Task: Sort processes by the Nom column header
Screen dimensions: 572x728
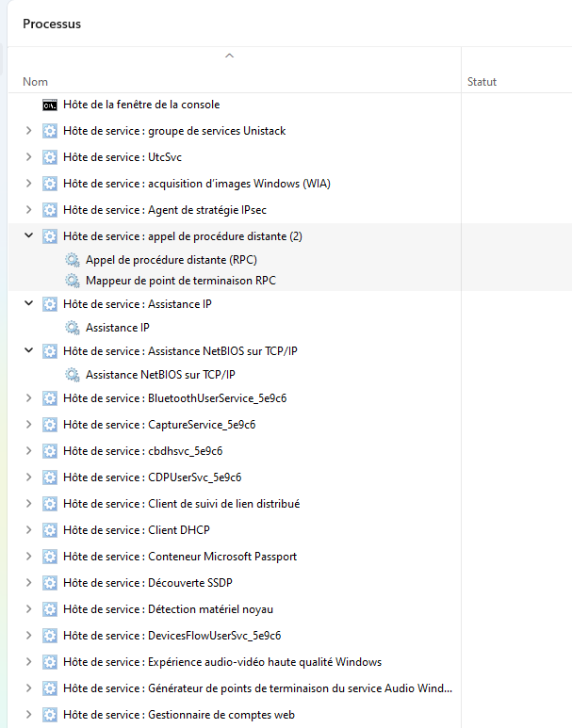Action: coord(36,82)
